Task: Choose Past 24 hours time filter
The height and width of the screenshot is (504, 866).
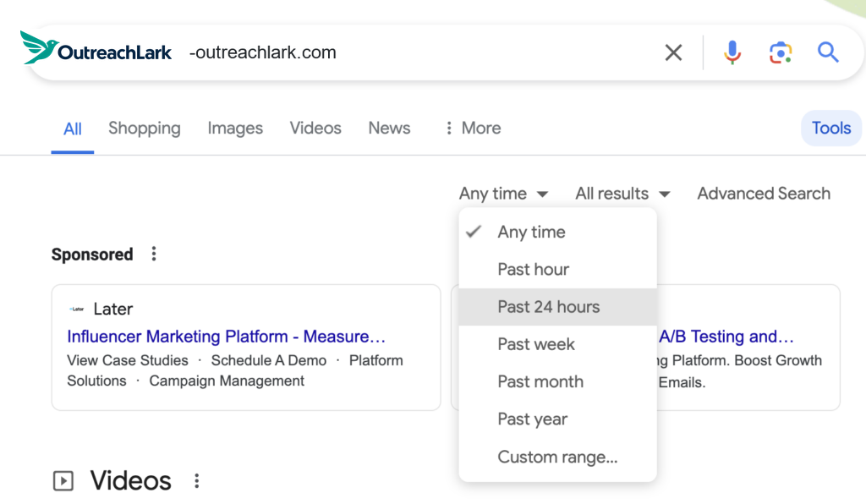Action: (558, 307)
